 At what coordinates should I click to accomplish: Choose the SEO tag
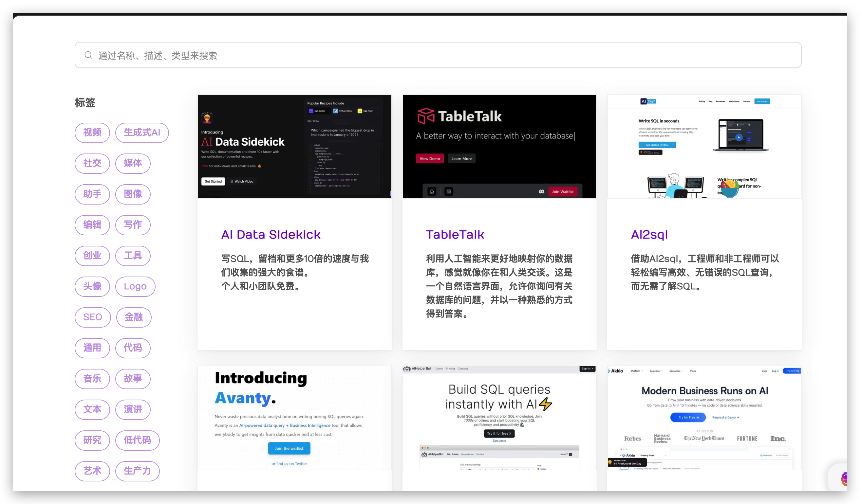(93, 317)
